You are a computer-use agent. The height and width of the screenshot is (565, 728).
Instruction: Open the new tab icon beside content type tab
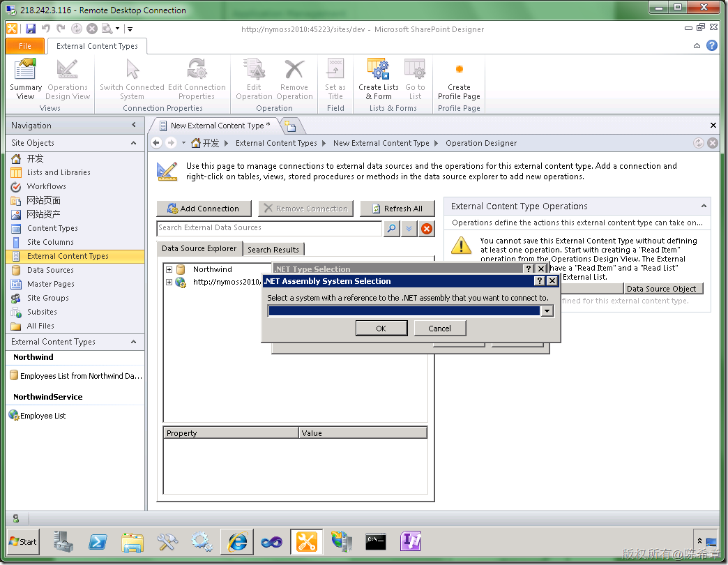coord(291,126)
